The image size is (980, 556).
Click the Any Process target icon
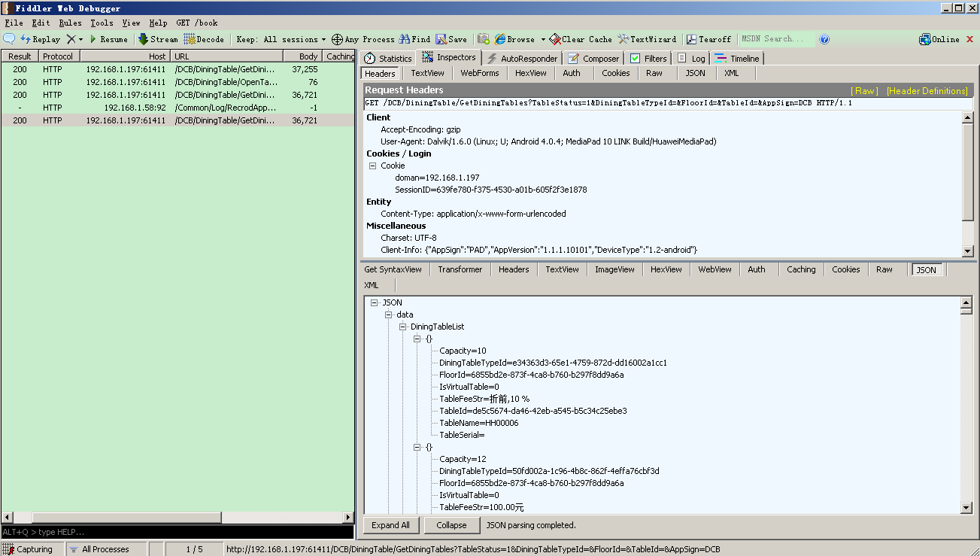coord(338,39)
